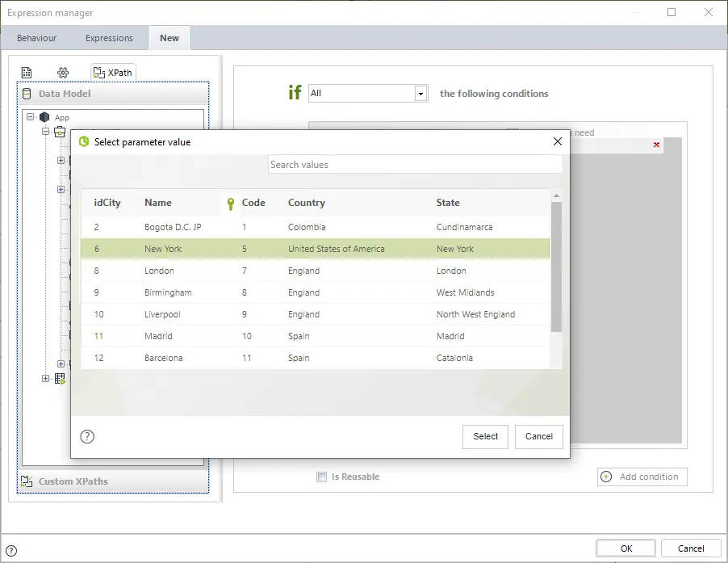Screen dimensions: 728x563
Task: Click the Bizagi logo in dialog title
Action: click(84, 141)
